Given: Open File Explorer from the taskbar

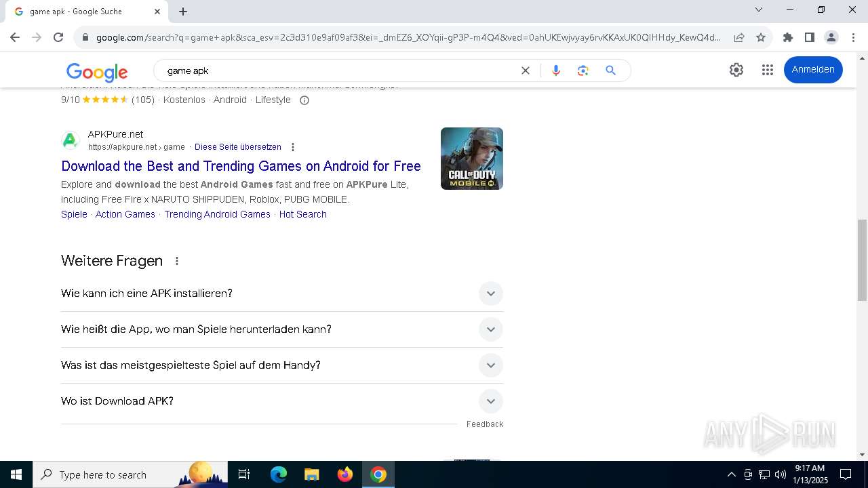Looking at the screenshot, I should [311, 474].
